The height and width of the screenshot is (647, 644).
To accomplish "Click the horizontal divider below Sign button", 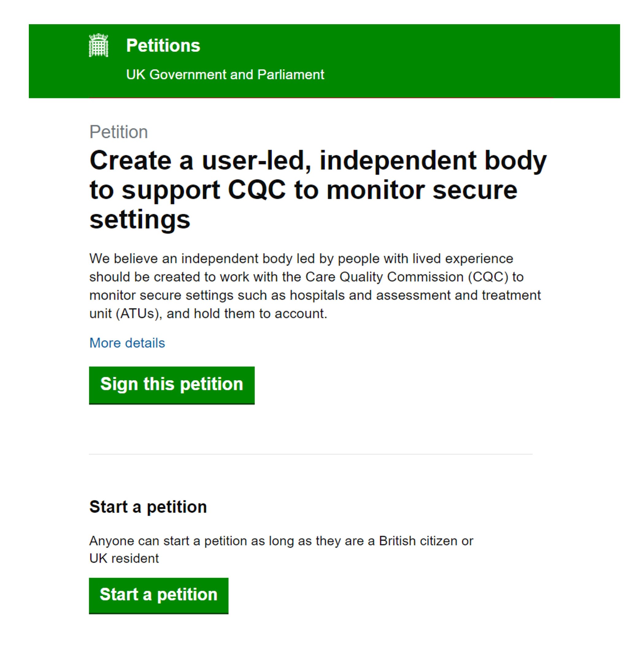I will pyautogui.click(x=310, y=454).
